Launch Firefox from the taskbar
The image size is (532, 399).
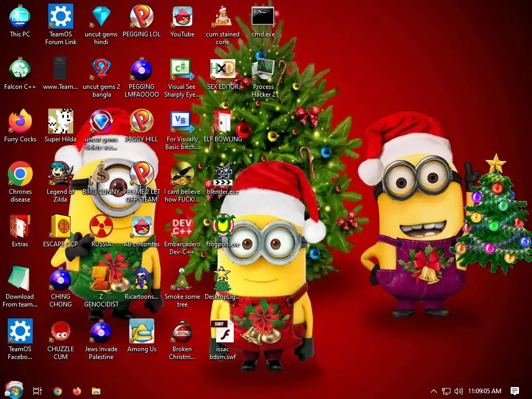coord(77,391)
